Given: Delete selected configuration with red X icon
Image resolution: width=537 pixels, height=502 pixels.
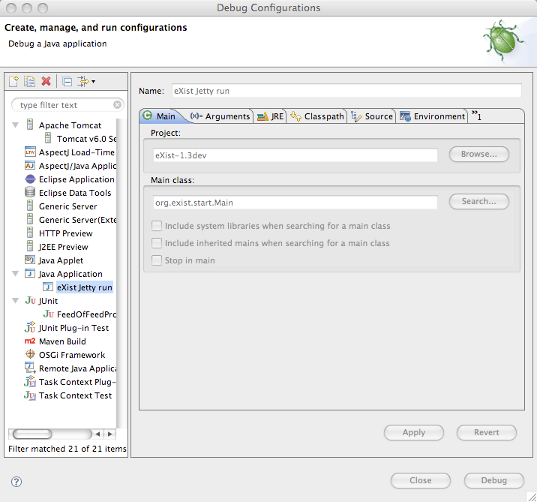Looking at the screenshot, I should [x=46, y=81].
